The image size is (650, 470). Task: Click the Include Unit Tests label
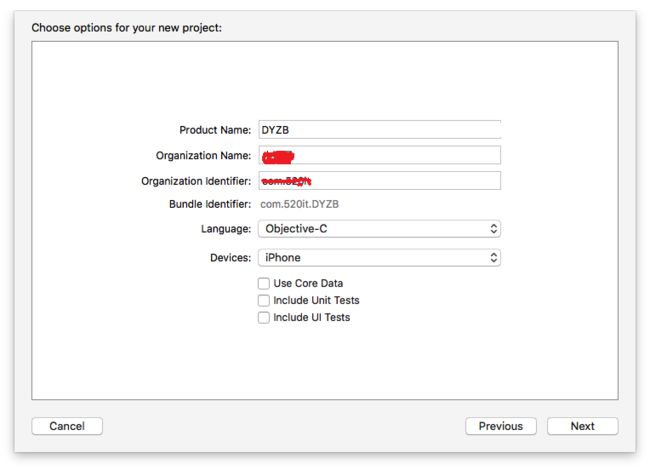[316, 300]
